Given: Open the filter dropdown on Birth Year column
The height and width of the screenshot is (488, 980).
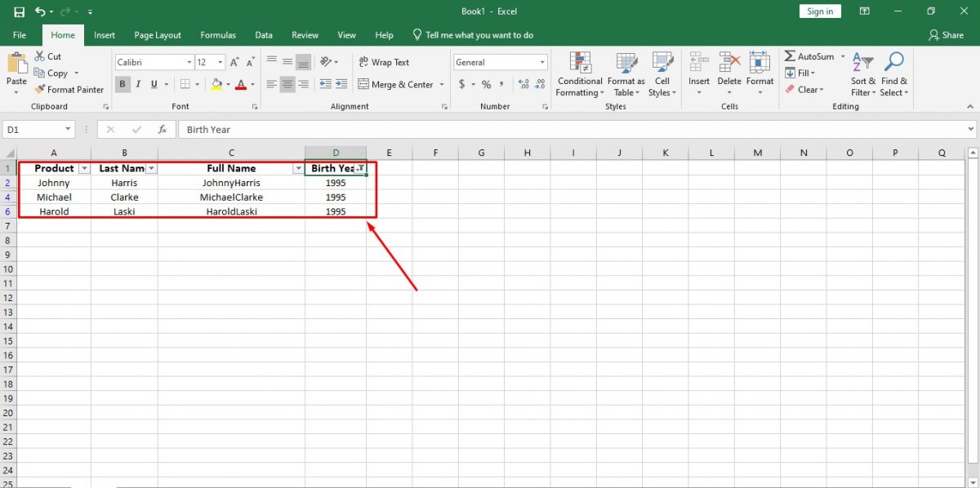Looking at the screenshot, I should tap(360, 167).
